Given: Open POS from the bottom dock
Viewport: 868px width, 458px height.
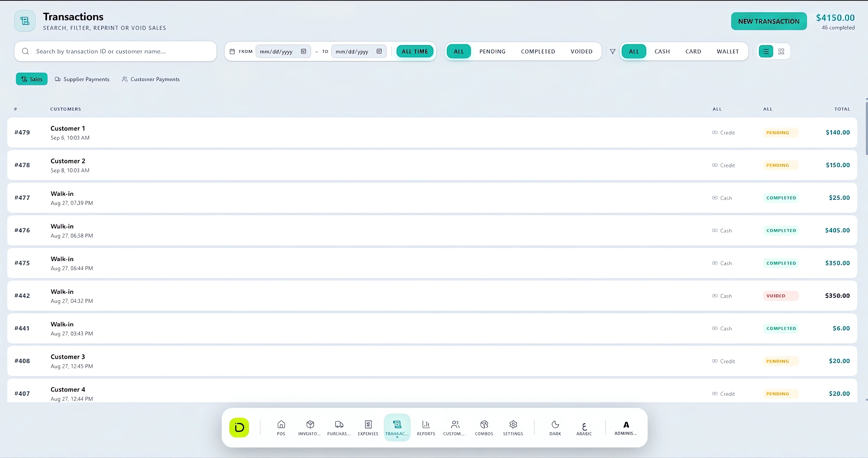Looking at the screenshot, I should pos(281,427).
